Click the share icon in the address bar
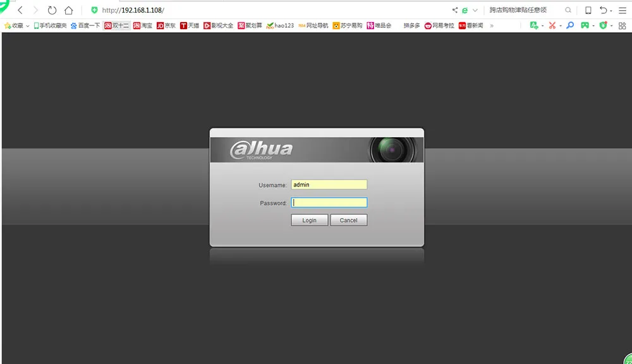632x364 pixels. pos(454,10)
